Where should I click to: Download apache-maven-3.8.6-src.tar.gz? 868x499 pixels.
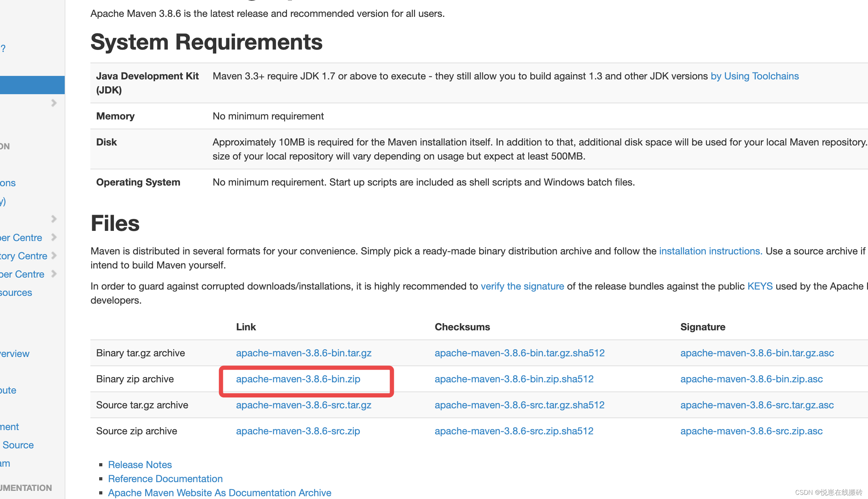coord(304,405)
